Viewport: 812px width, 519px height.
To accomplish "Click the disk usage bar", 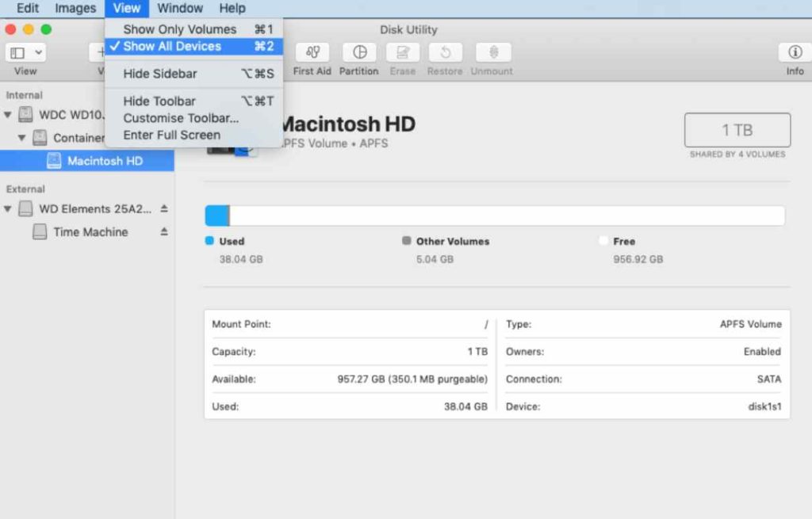I will tap(495, 216).
